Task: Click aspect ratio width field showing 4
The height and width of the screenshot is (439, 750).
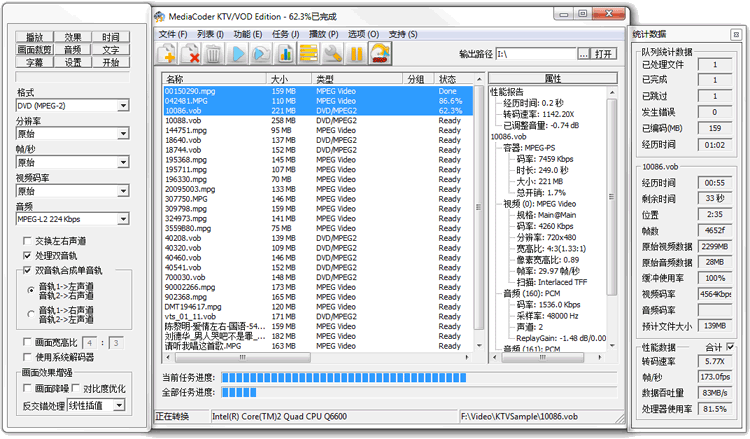Action: click(89, 342)
